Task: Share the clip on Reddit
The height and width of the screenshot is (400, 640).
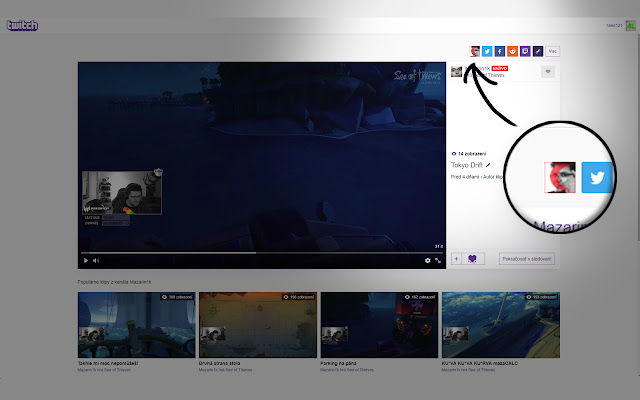Action: pyautogui.click(x=512, y=51)
